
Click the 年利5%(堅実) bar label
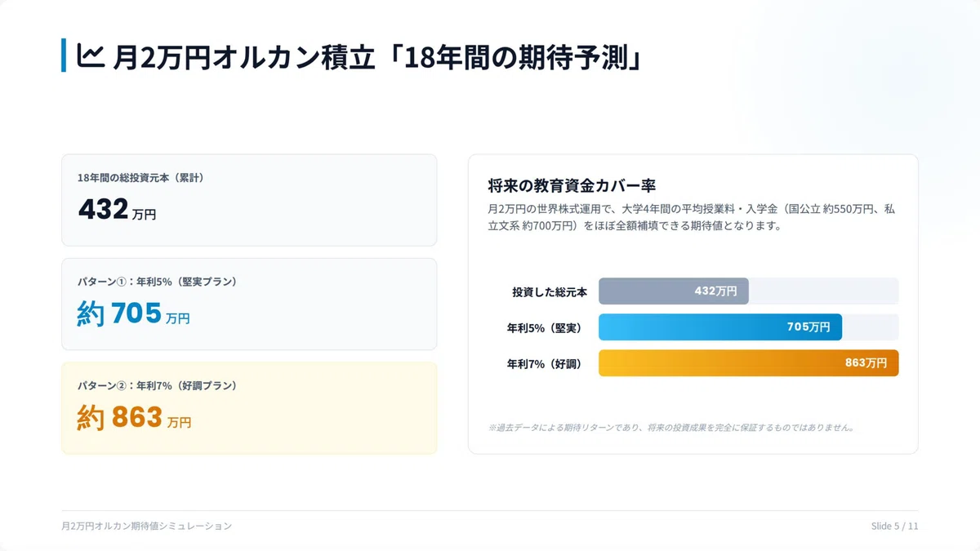coord(545,327)
